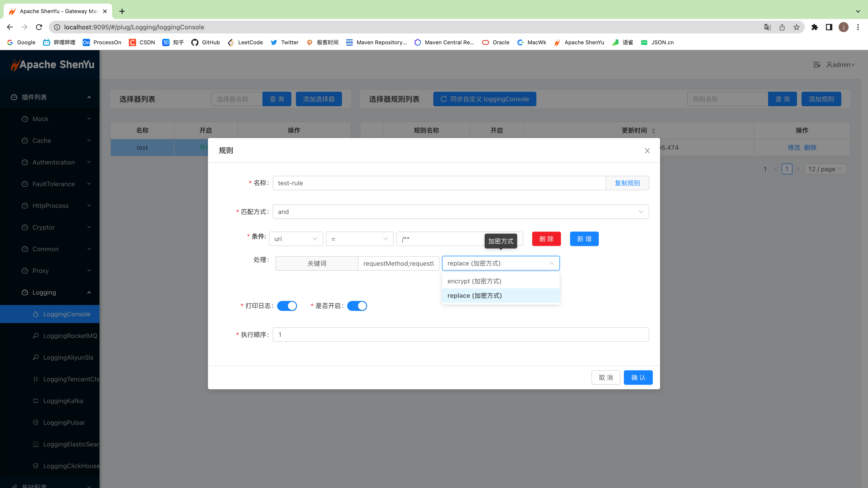Open LoggingRocketMQ in the sidebar
868x488 pixels.
point(70,336)
